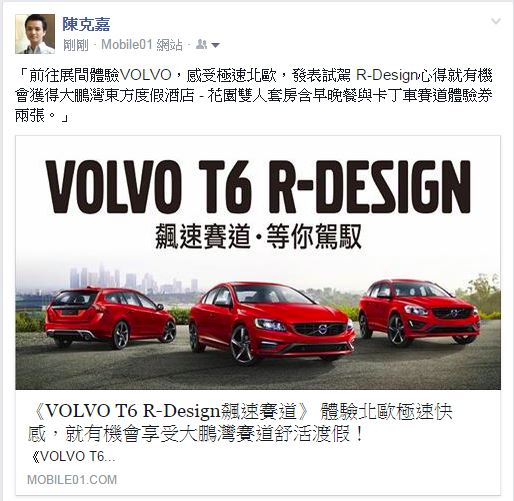Screen dimensions: 514x501
Task: Click the Volvo grille logo on center sedan
Action: tap(322, 329)
